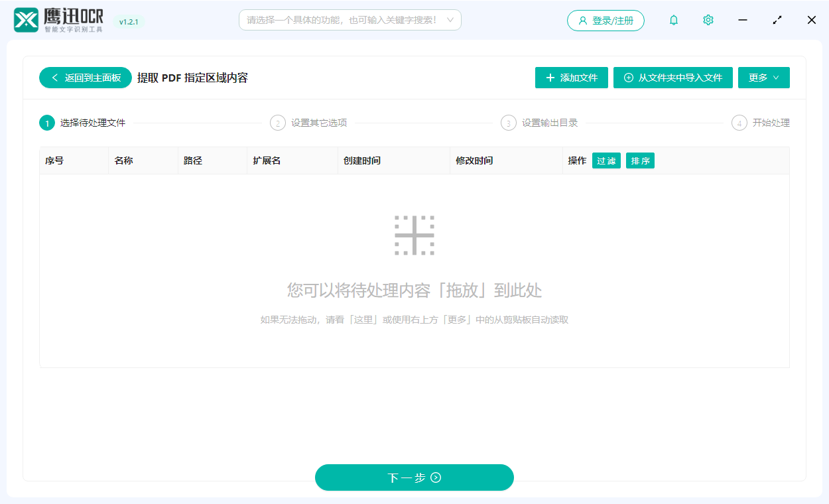Click the 排序 button
The width and height of the screenshot is (829, 504).
pos(640,160)
